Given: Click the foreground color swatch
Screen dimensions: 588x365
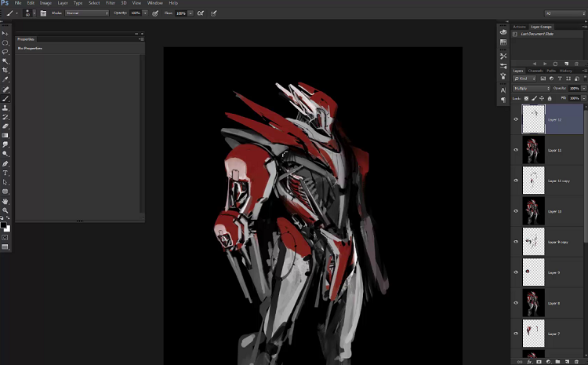Looking at the screenshot, I should 3,225.
